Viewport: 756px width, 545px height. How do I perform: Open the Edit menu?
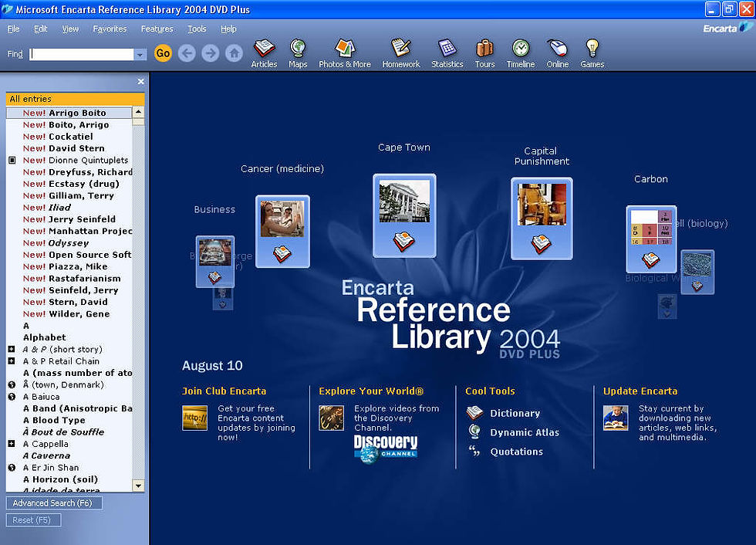click(40, 29)
